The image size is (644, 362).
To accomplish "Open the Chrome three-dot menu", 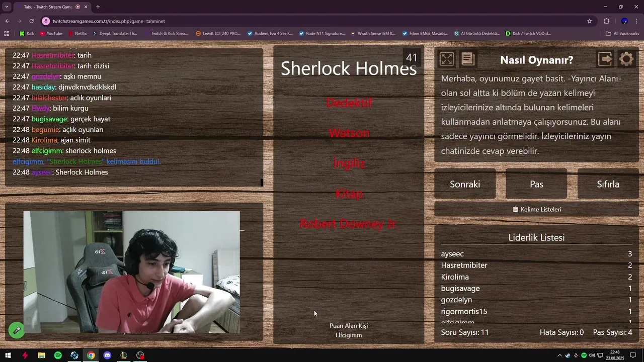I will click(637, 21).
